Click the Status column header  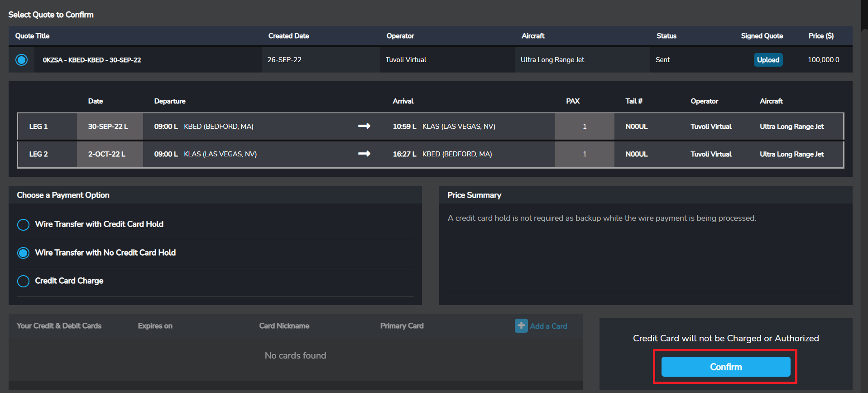coord(666,36)
